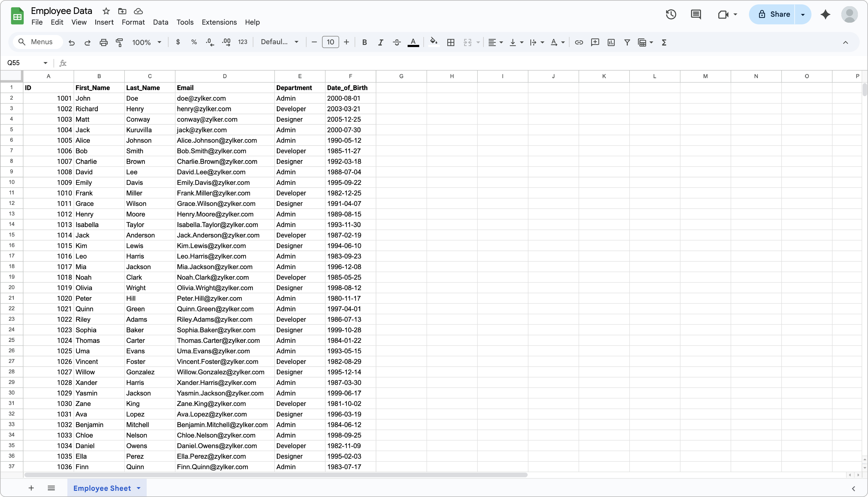Click the paint format icon
Screen dimensions: 868x497
[x=119, y=42]
